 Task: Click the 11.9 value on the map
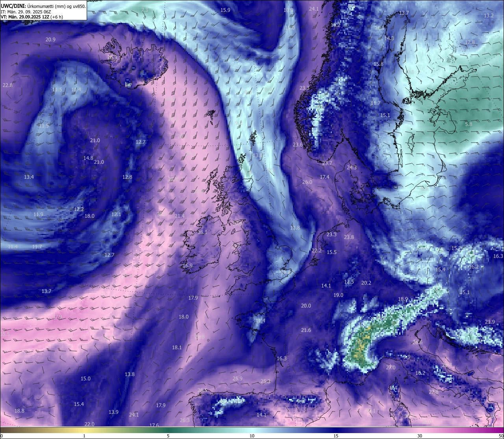[x=38, y=215]
